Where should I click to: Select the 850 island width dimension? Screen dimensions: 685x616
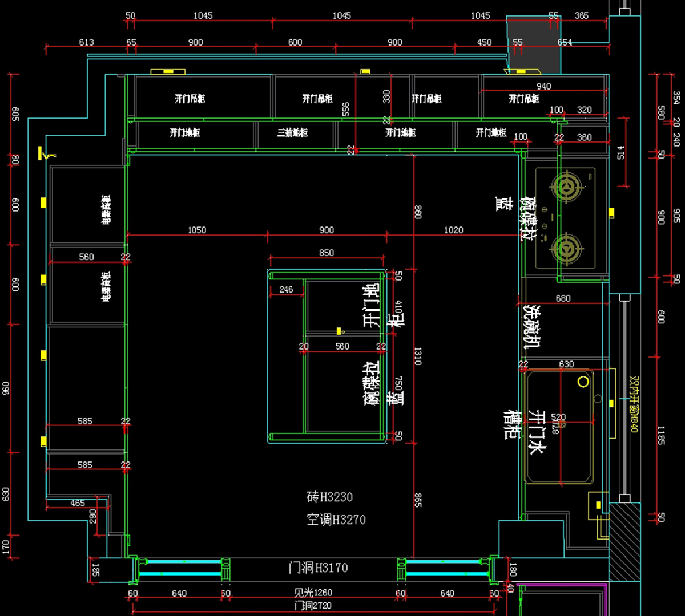tap(327, 253)
